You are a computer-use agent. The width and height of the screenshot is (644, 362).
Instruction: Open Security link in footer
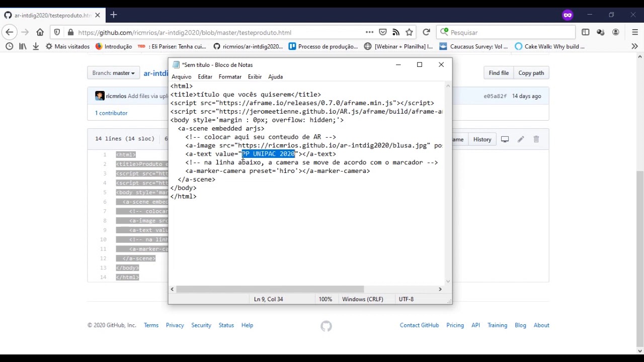[201, 325]
